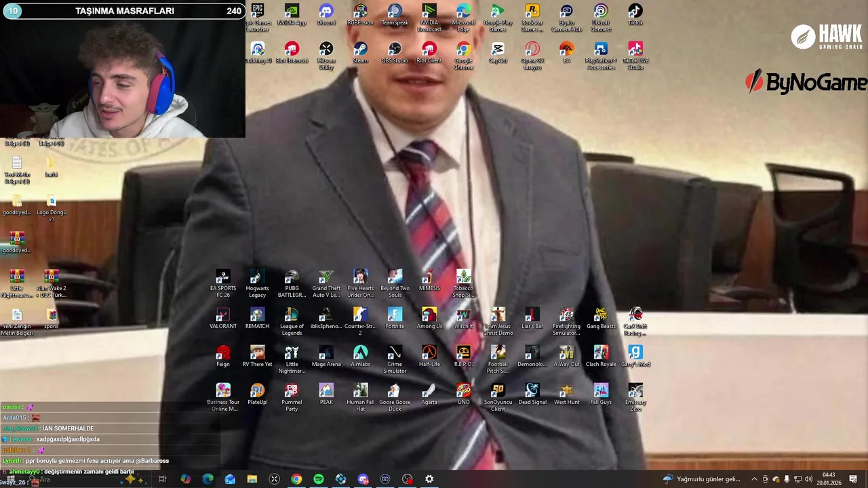The width and height of the screenshot is (868, 488).
Task: Open the taskbar Task View button
Action: tap(163, 479)
